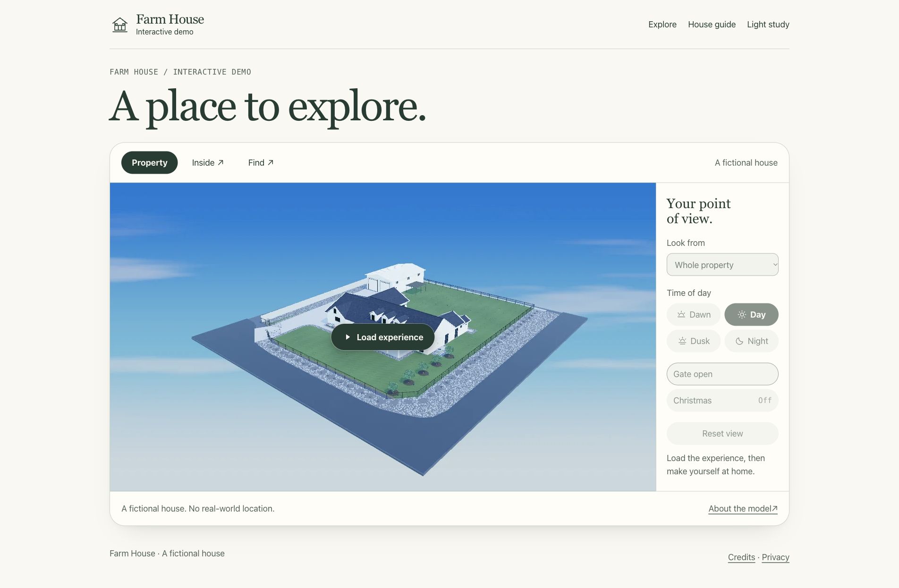The width and height of the screenshot is (899, 588).
Task: Click the Farm House site title
Action: pyautogui.click(x=170, y=19)
